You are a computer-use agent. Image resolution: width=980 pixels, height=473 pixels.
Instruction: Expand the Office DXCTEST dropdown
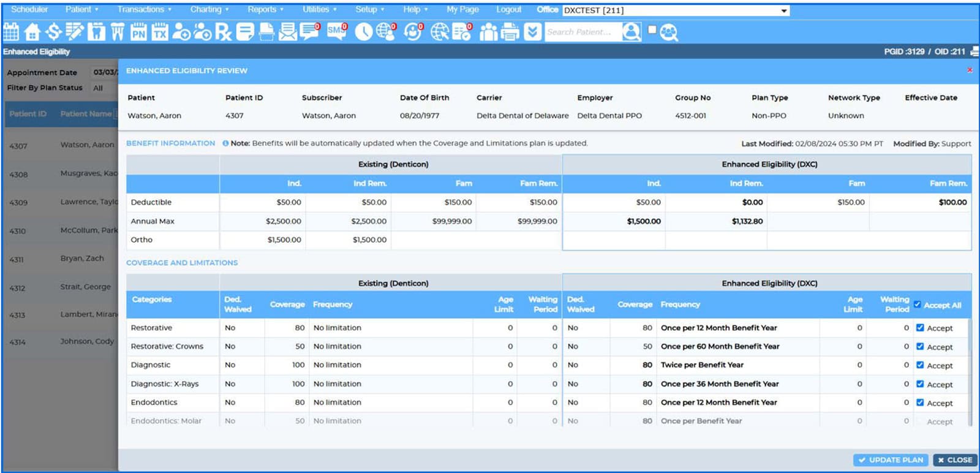pos(783,10)
